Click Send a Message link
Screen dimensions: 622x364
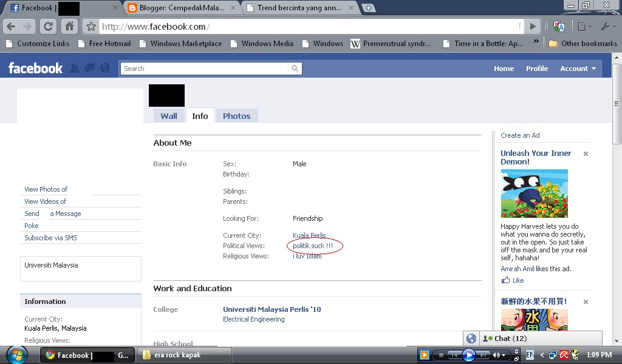coord(53,214)
